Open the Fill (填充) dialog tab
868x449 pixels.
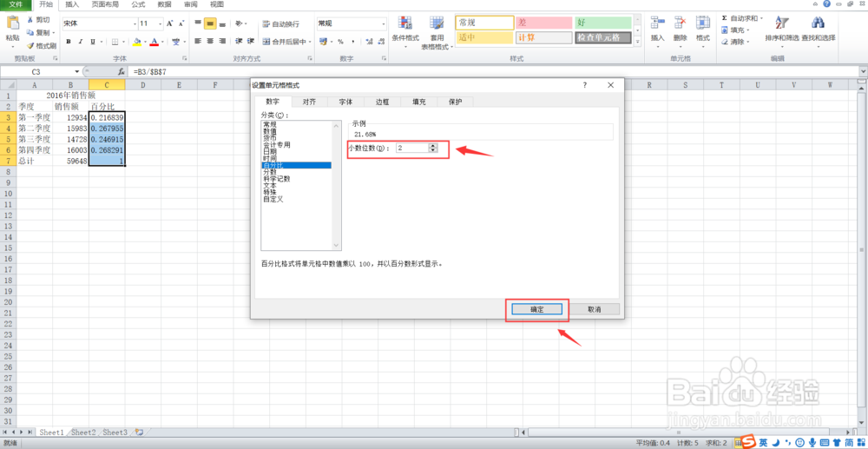pos(419,102)
